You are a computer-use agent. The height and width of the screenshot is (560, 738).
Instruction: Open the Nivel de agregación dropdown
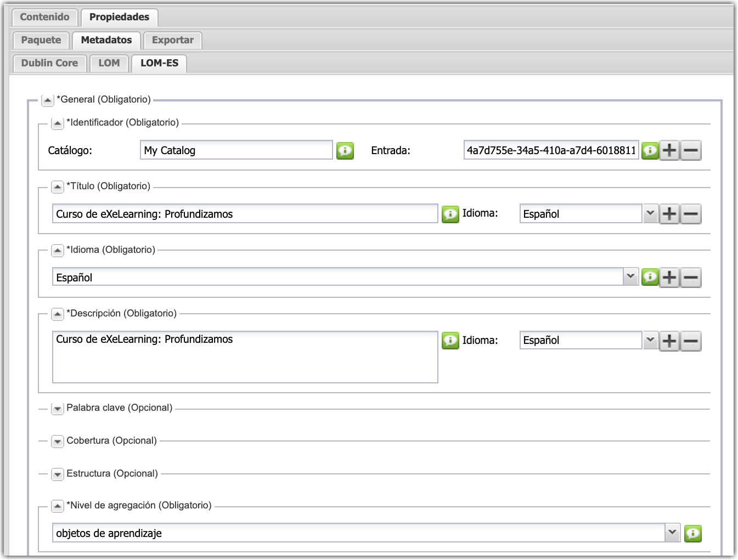coord(672,533)
